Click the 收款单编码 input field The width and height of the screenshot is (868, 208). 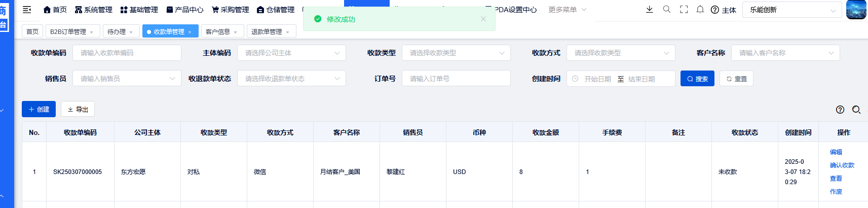(x=127, y=53)
